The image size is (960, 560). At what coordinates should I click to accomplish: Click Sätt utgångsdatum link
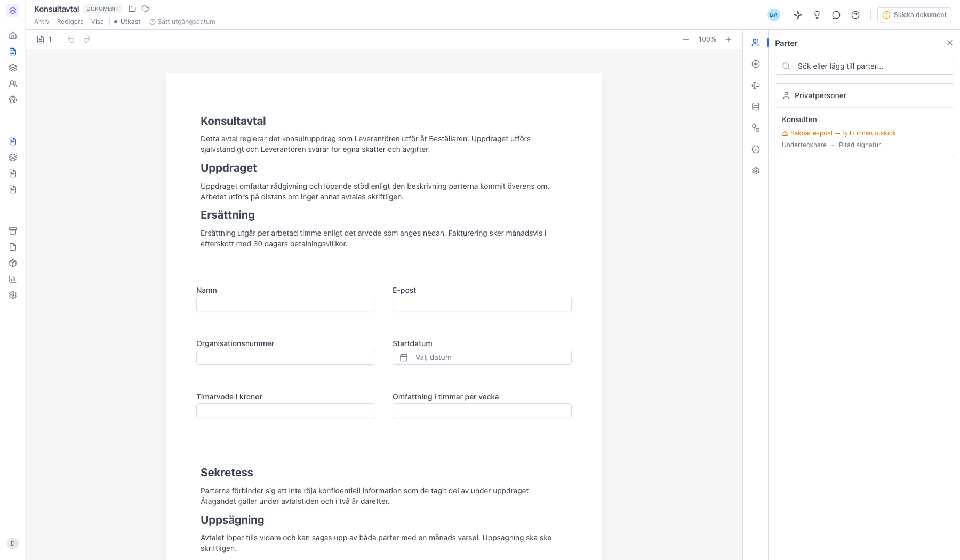point(182,22)
